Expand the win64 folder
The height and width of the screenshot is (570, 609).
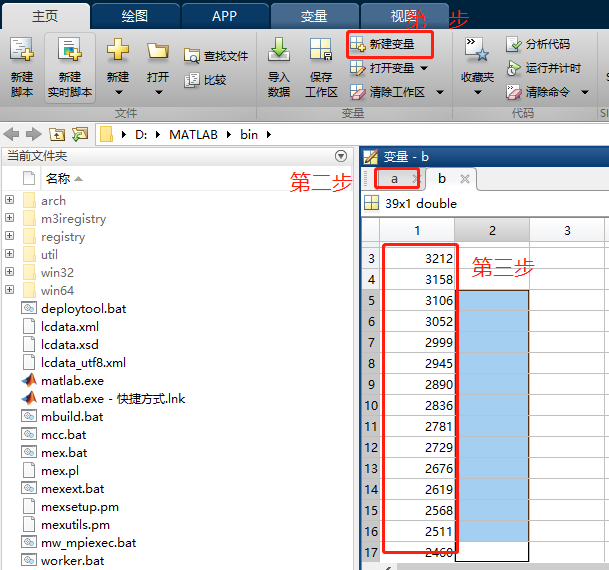[x=9, y=290]
